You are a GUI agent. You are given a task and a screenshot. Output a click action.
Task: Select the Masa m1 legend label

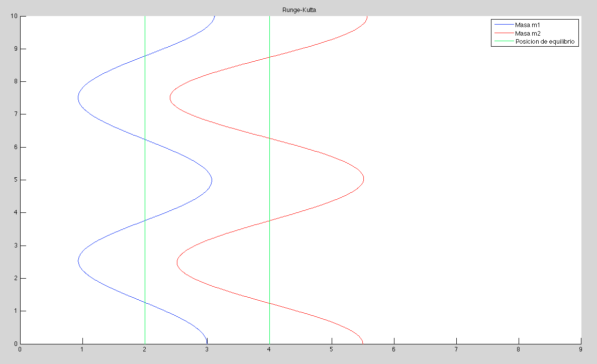(527, 25)
